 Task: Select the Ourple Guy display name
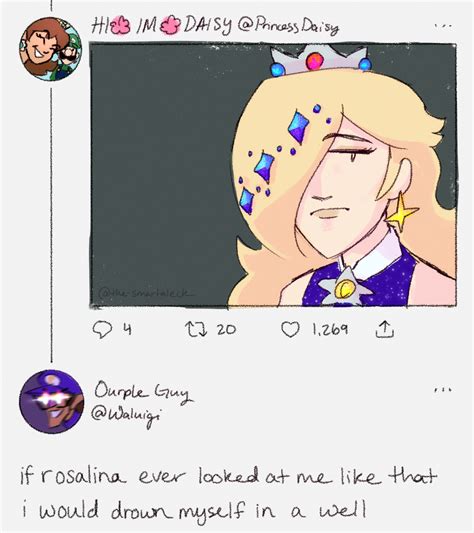pyautogui.click(x=142, y=392)
